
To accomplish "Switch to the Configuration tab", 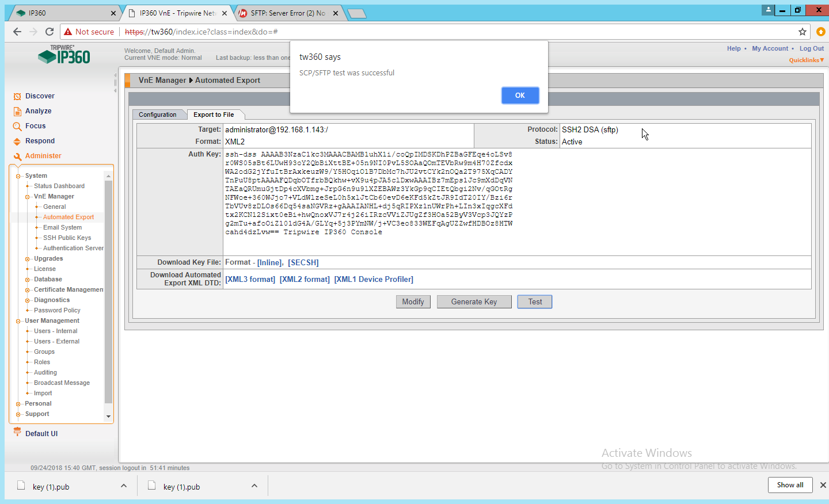I will point(158,114).
